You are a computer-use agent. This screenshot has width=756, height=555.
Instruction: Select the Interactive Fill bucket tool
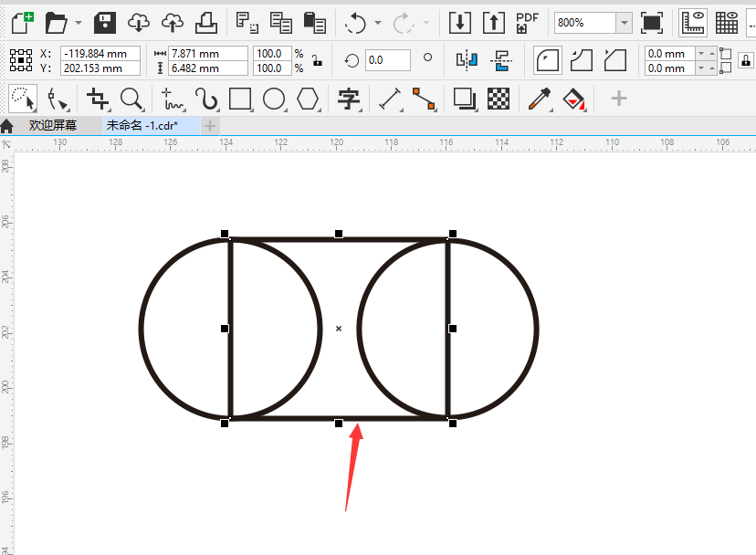pyautogui.click(x=573, y=99)
